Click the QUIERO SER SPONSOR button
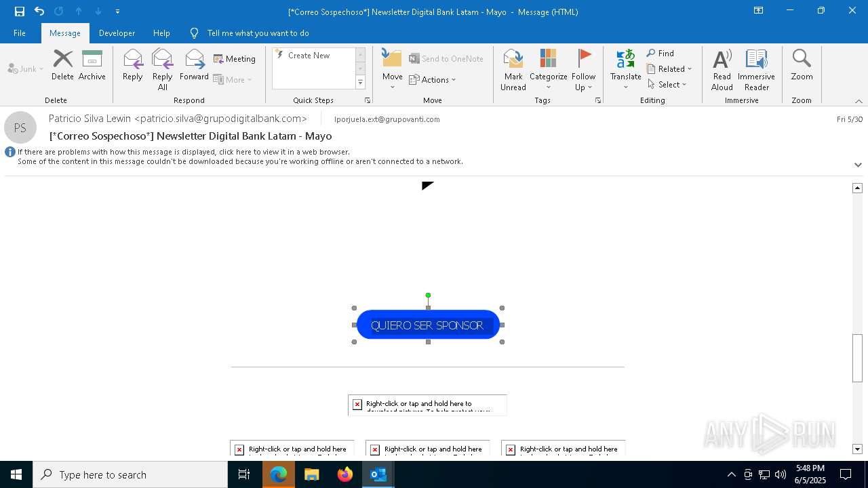Image resolution: width=868 pixels, height=488 pixels. point(428,325)
